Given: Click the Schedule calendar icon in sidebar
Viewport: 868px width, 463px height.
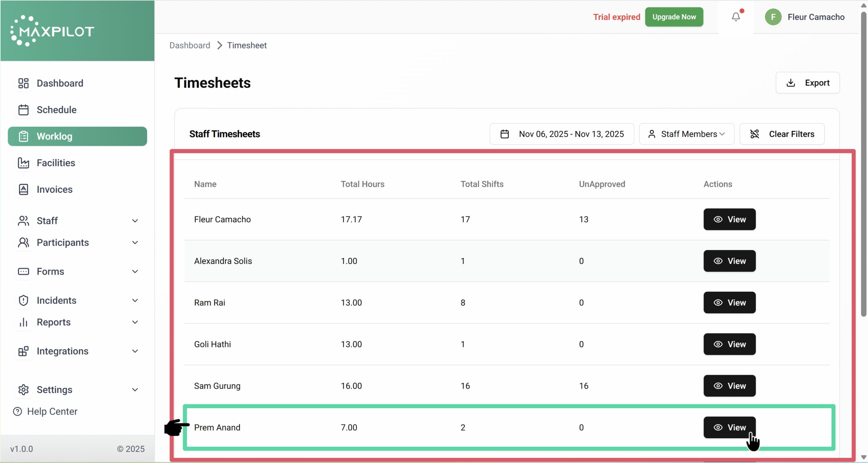Looking at the screenshot, I should [23, 110].
